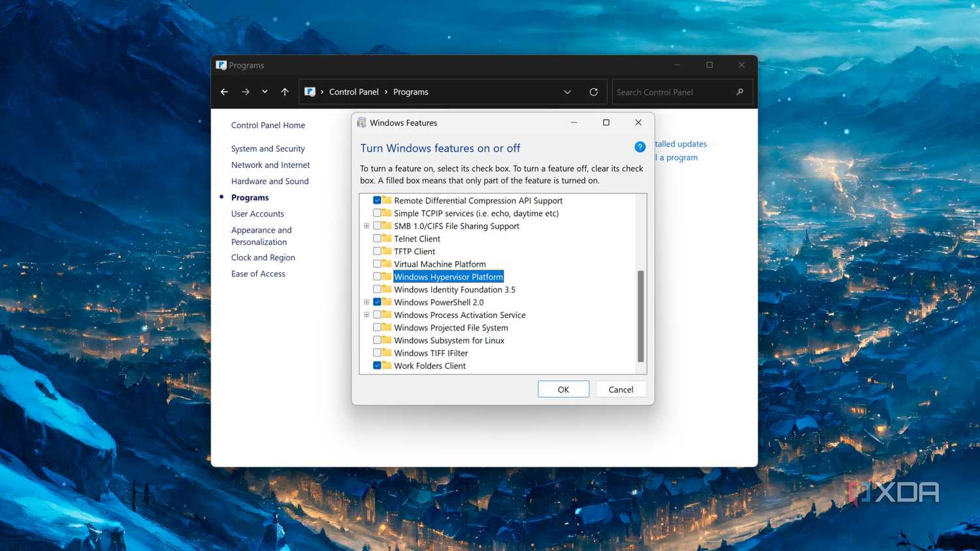Click the Refresh icon in address bar
Image resolution: width=980 pixels, height=551 pixels.
[x=593, y=92]
